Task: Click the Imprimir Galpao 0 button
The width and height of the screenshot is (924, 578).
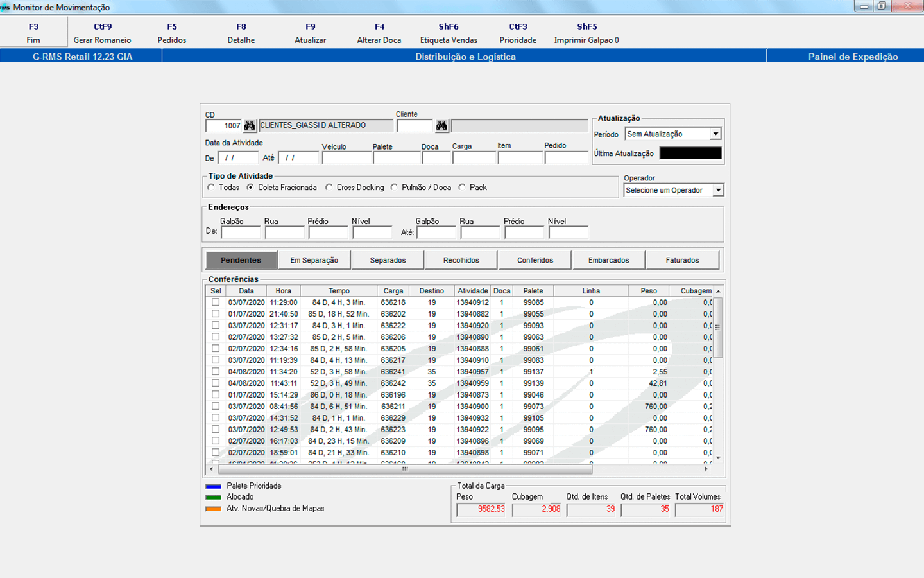Action: pos(586,33)
